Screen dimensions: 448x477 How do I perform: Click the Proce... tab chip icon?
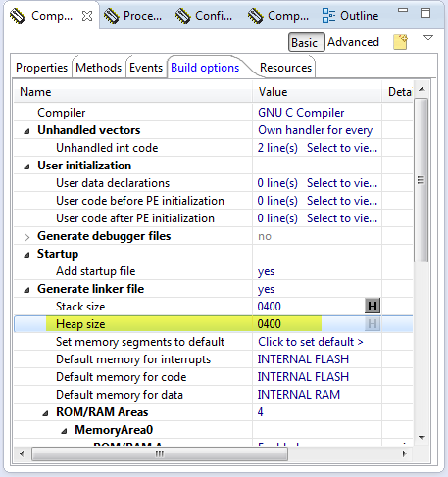coord(111,16)
